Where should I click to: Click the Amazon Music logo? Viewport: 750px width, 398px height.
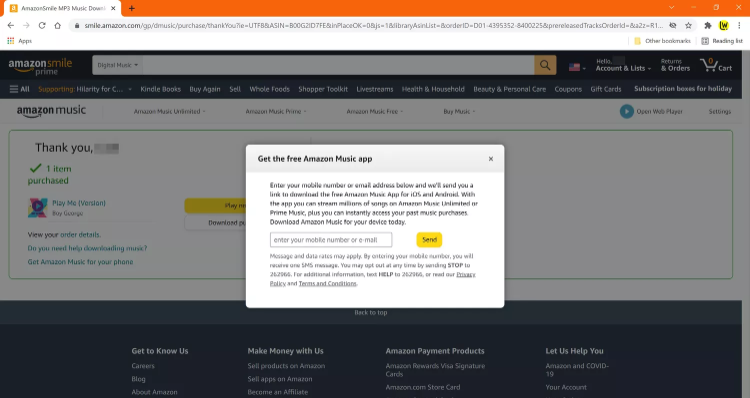click(x=51, y=111)
